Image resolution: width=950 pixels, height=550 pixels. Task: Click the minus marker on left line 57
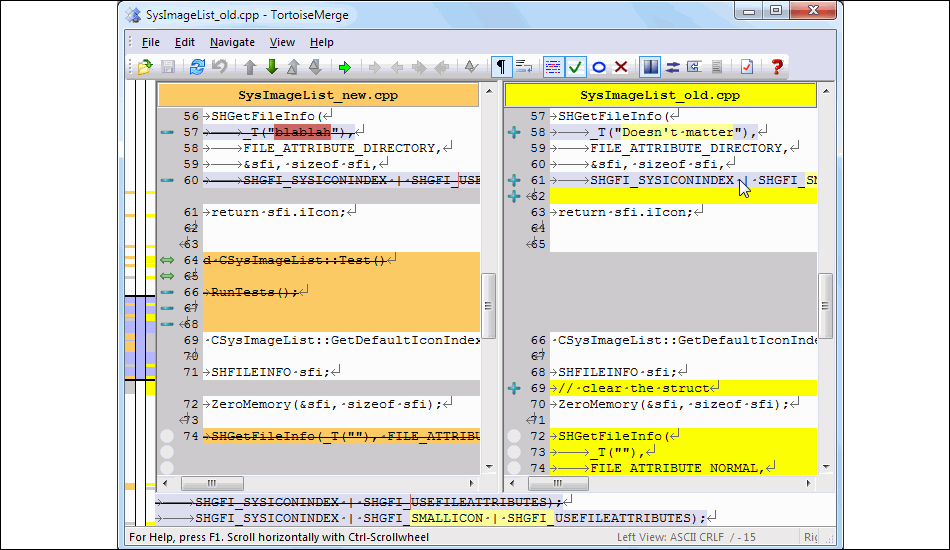pos(167,132)
